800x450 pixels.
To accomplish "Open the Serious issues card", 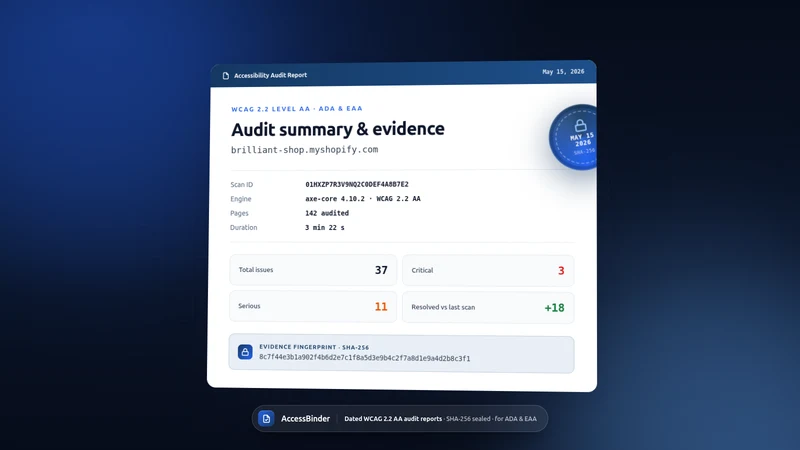I will point(313,306).
